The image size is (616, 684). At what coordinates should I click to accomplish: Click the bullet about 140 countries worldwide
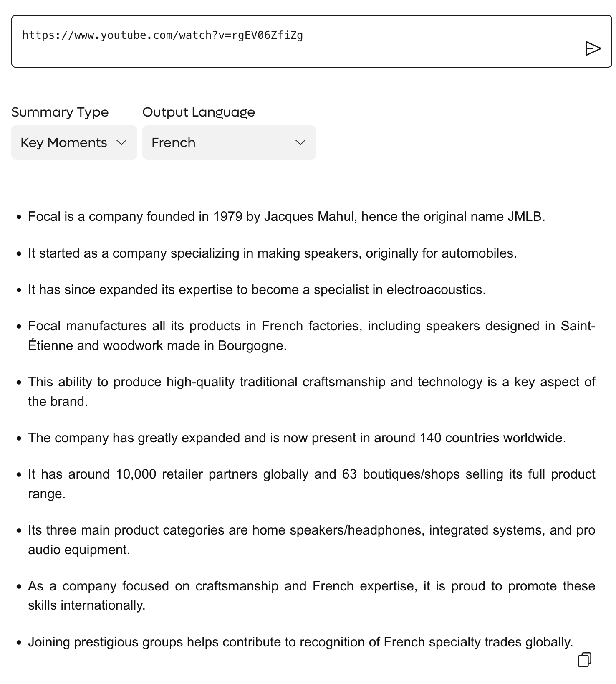(297, 438)
